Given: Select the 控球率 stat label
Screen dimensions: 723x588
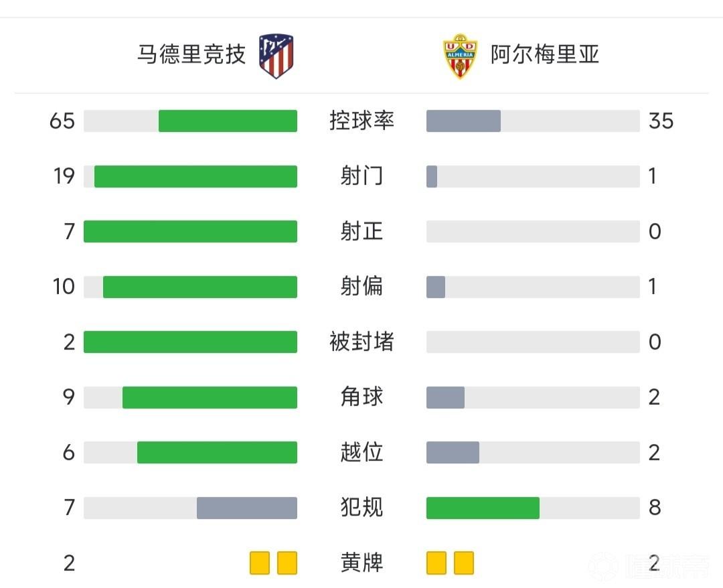Looking at the screenshot, I should [x=361, y=121].
